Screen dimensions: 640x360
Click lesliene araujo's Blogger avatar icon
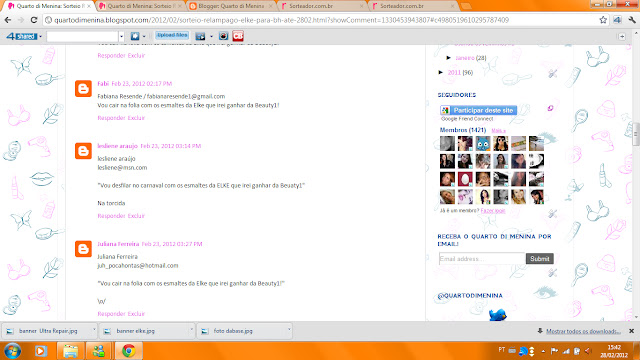(83, 151)
